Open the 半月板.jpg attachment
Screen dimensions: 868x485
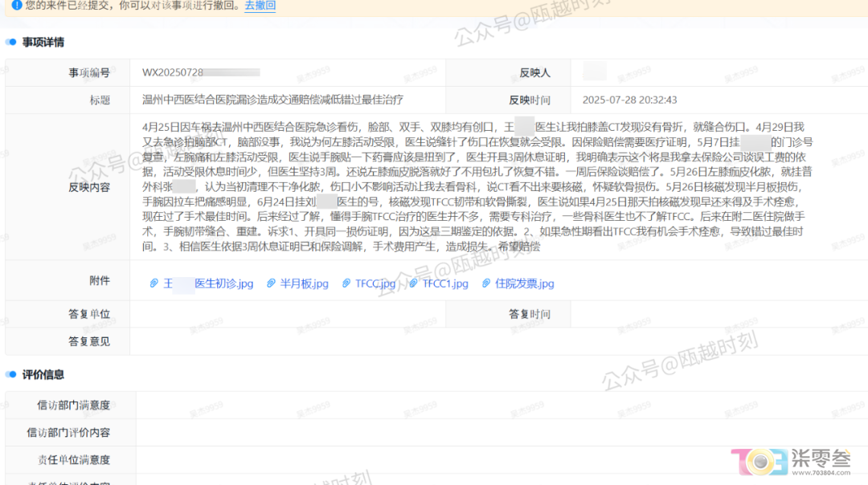coord(304,283)
